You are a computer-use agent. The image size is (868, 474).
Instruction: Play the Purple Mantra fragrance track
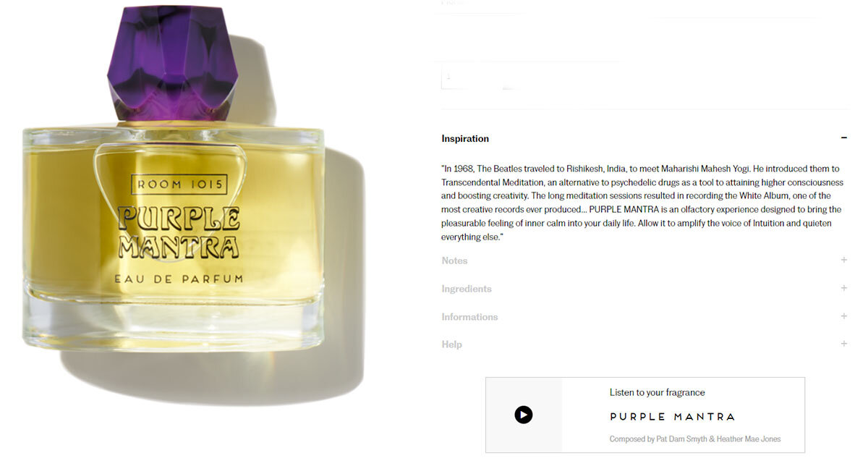click(x=524, y=415)
